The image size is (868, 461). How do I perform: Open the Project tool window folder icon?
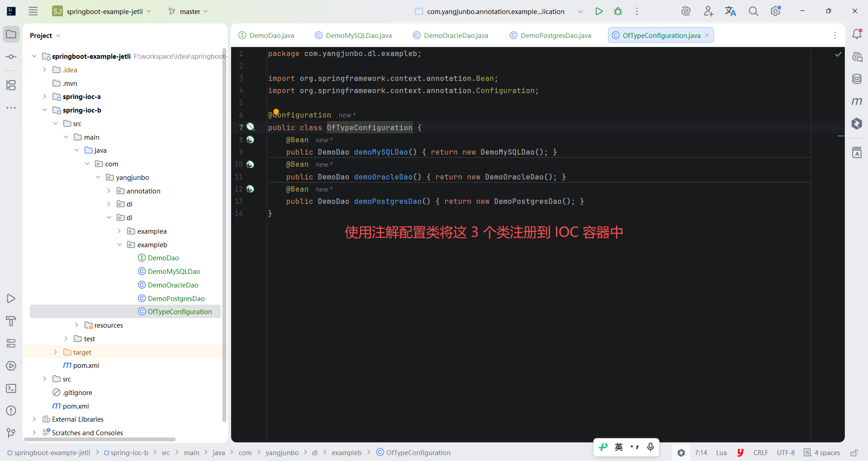pyautogui.click(x=11, y=34)
